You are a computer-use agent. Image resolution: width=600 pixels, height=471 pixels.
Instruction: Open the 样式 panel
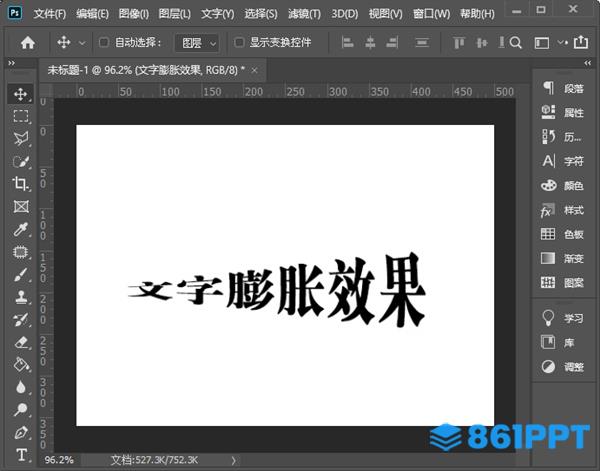pos(563,210)
